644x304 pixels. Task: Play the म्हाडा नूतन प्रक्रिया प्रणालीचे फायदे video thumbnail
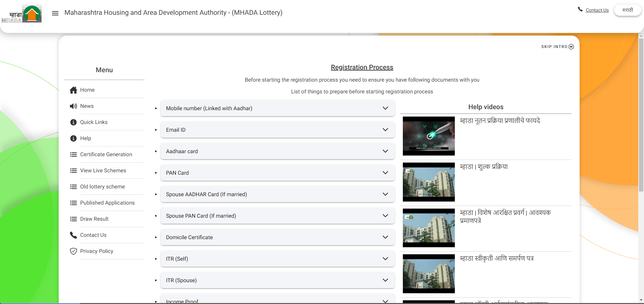click(429, 136)
